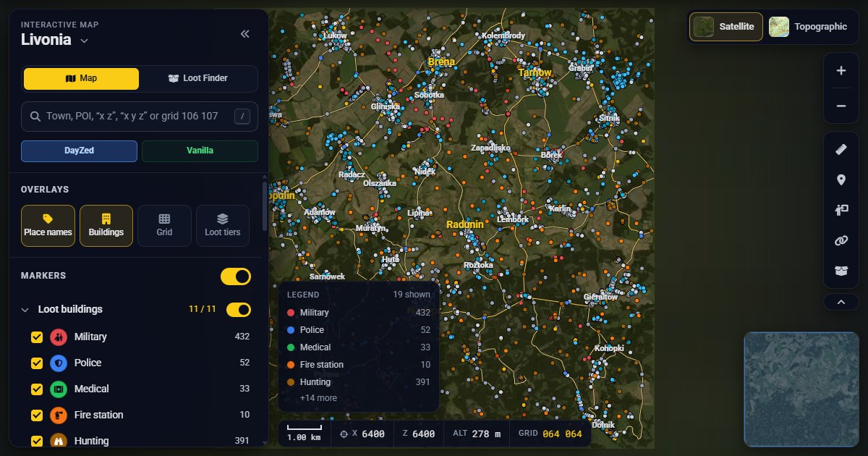Click the Kolembrody place label

(x=503, y=35)
